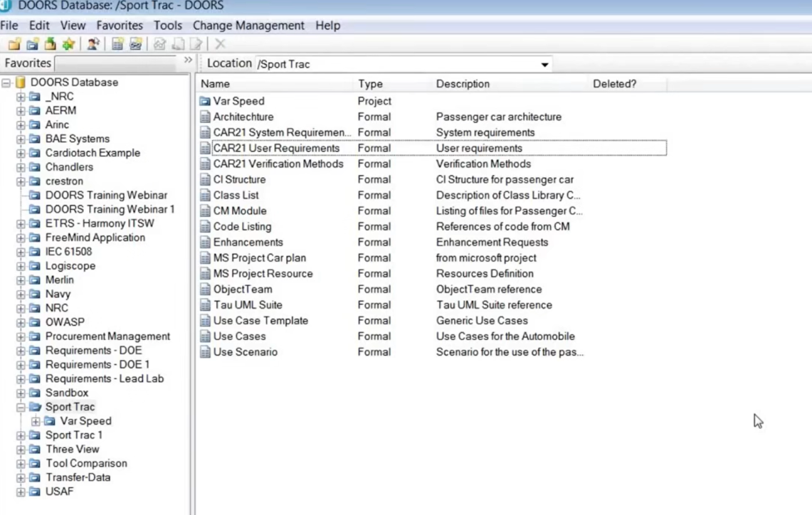Expand the Favorites bar chevron

(188, 60)
